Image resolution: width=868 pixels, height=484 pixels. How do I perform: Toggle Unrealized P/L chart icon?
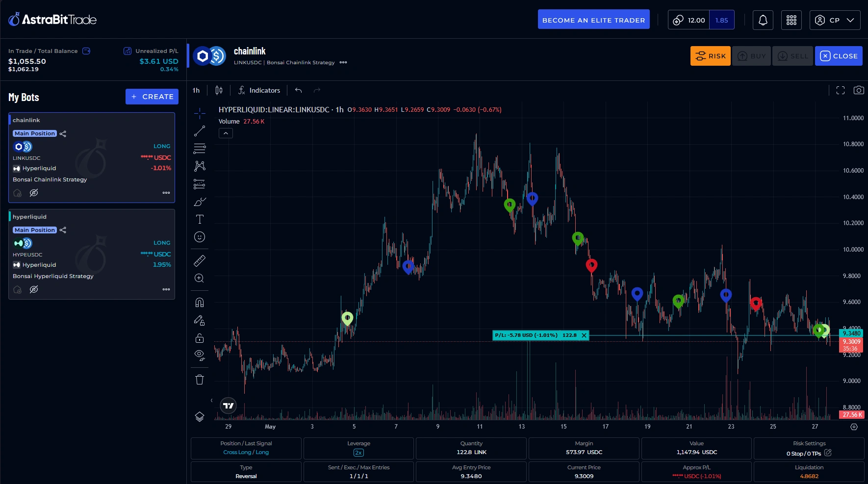(128, 51)
